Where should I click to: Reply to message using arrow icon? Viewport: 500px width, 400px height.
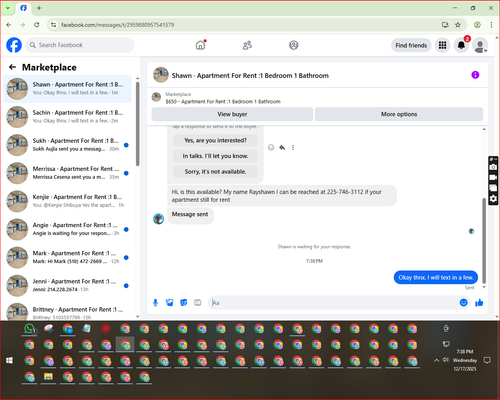[282, 147]
